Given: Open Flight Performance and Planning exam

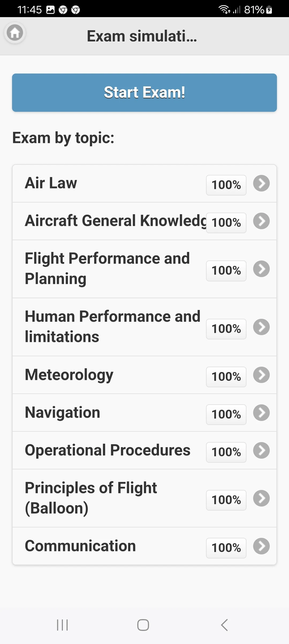Looking at the screenshot, I should [x=107, y=269].
